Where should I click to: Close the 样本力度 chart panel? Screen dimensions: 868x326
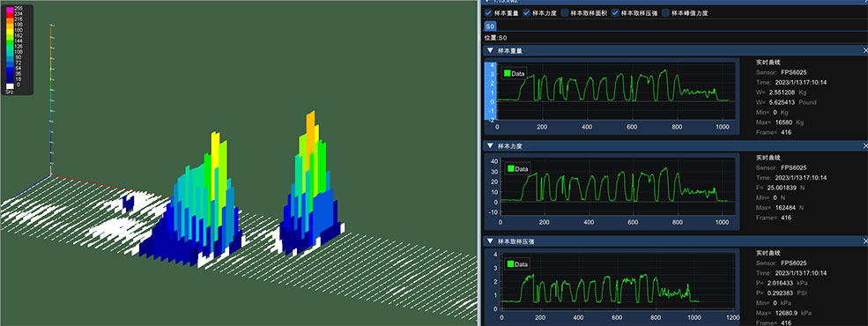(x=864, y=146)
